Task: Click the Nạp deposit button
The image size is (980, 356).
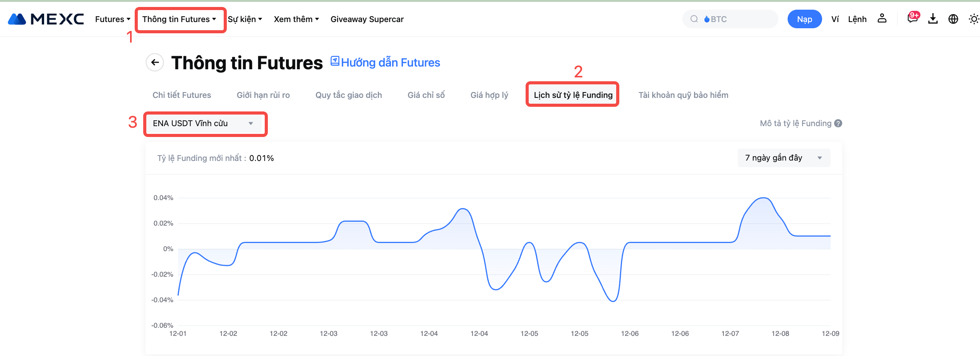Action: (x=804, y=19)
